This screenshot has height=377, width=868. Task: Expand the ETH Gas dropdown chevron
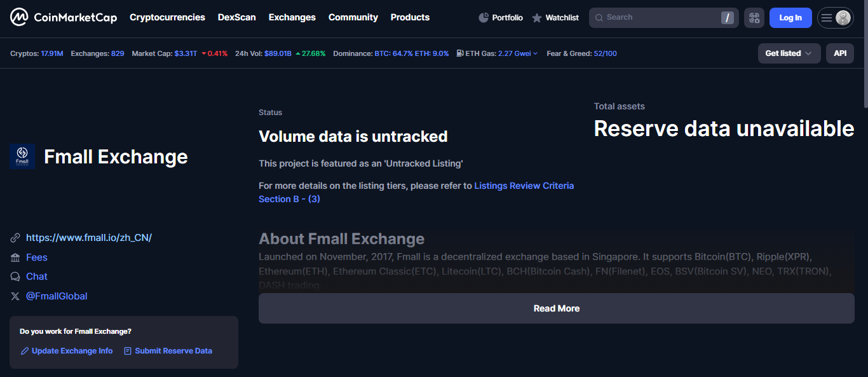click(536, 53)
